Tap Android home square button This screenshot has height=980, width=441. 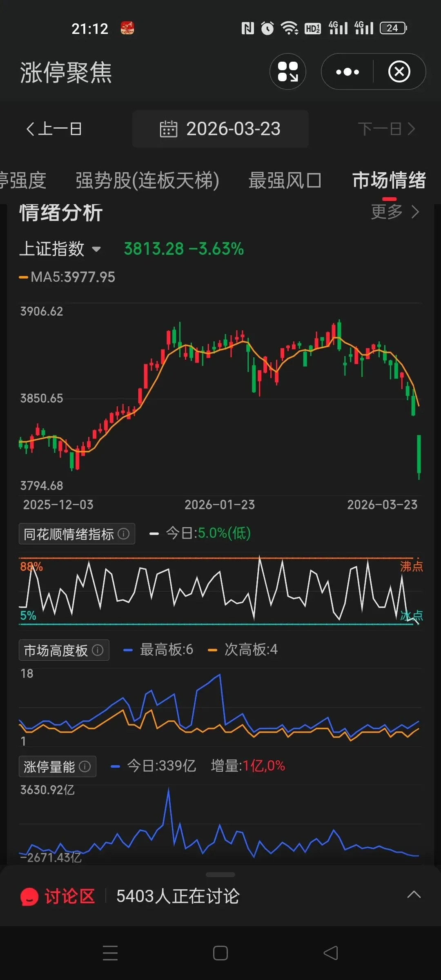tap(220, 953)
